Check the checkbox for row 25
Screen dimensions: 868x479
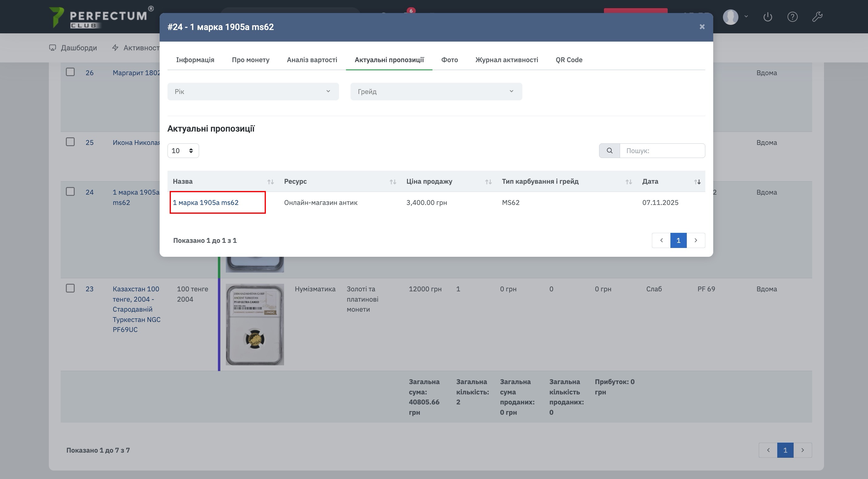click(x=70, y=142)
